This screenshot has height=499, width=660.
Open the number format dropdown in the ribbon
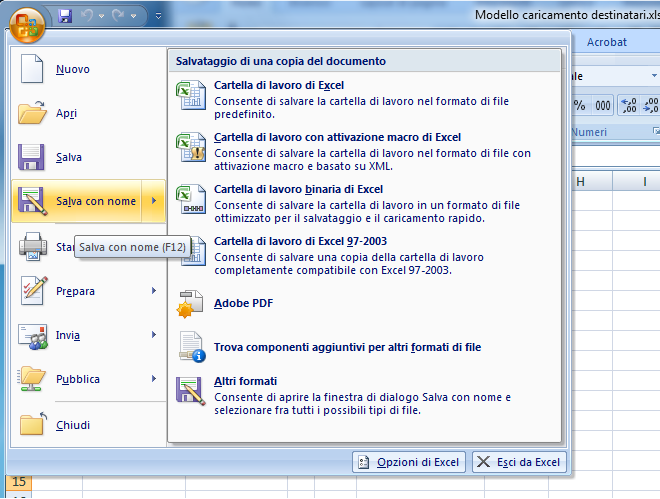click(654, 76)
